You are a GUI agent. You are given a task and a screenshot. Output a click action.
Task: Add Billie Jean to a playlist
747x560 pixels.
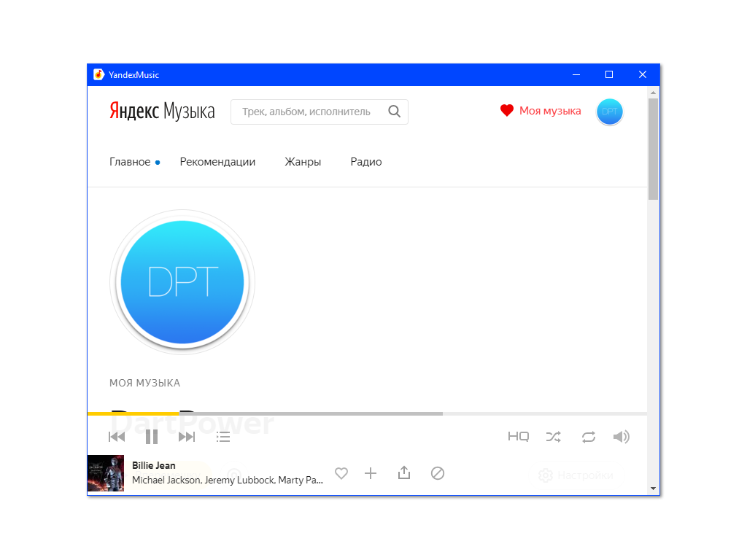[x=371, y=473]
